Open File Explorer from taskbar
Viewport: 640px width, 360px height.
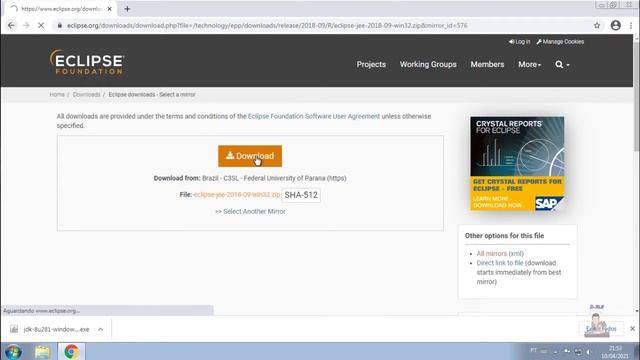(42, 351)
